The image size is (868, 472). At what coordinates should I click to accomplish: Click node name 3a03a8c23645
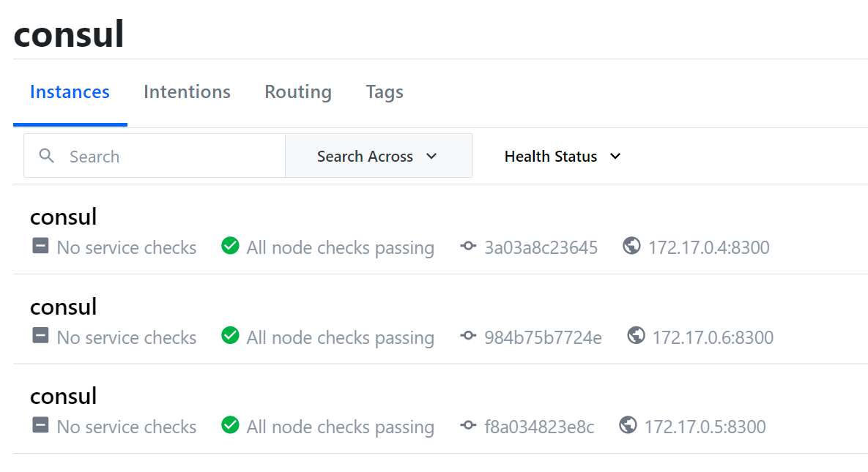click(541, 247)
